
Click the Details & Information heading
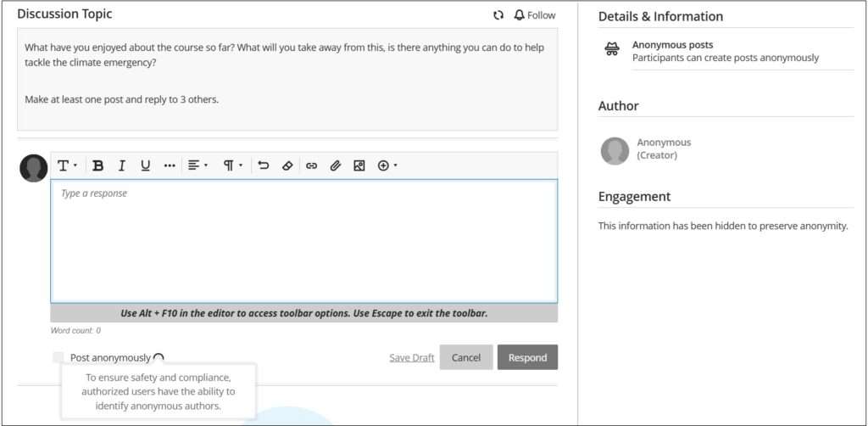coord(660,17)
